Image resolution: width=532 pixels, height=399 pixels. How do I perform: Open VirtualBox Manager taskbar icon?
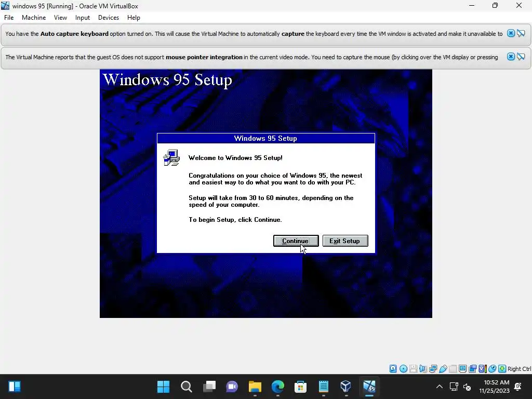pos(345,387)
